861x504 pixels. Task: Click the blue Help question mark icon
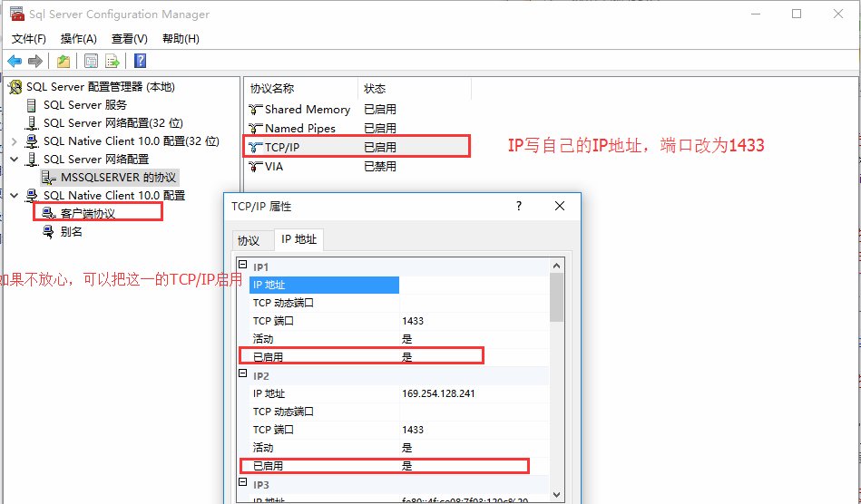[140, 61]
